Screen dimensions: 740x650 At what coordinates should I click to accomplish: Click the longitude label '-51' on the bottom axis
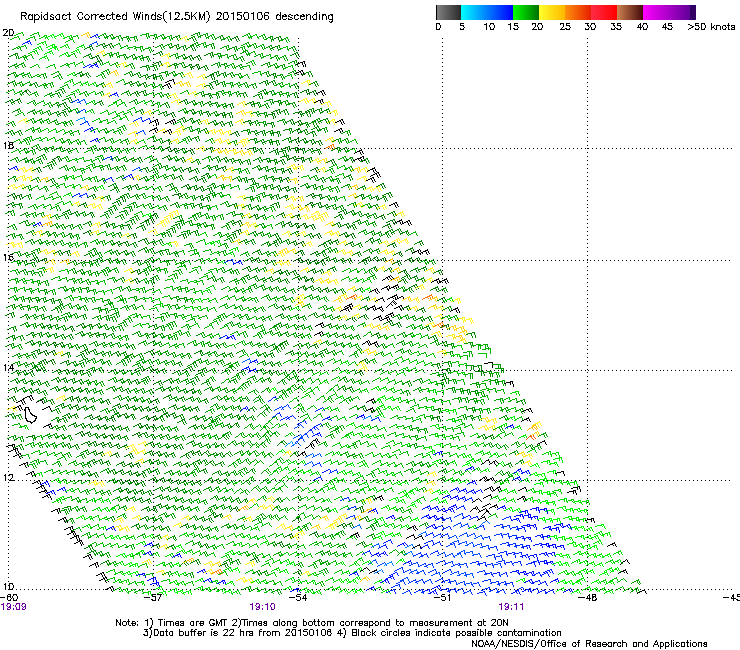pos(442,597)
